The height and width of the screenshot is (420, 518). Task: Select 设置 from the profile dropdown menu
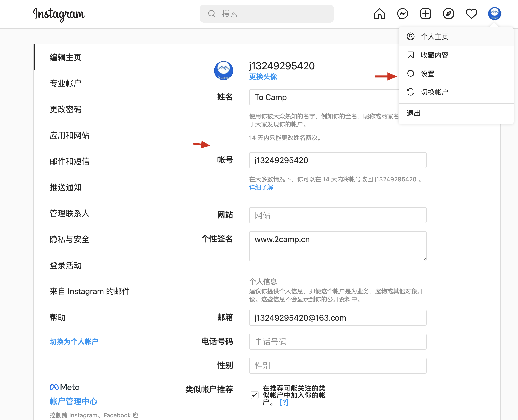pyautogui.click(x=427, y=74)
